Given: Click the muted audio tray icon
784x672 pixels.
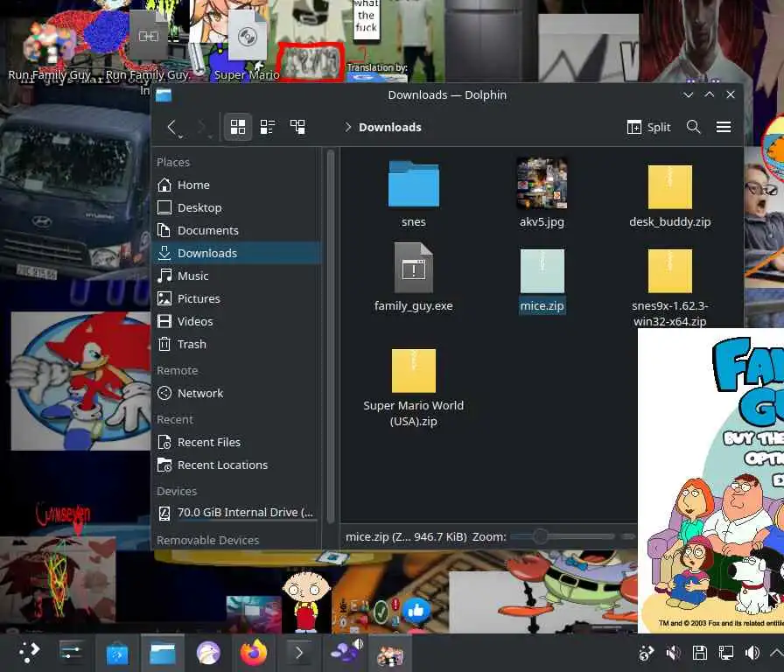Looking at the screenshot, I should 673,653.
